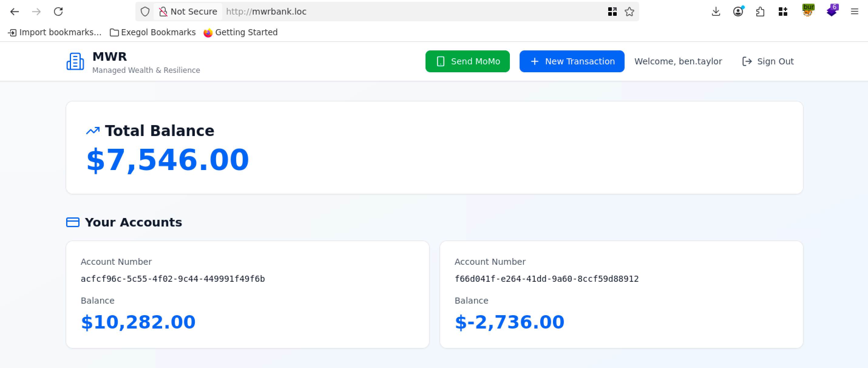Open the Firefox account profile icon

point(738,12)
